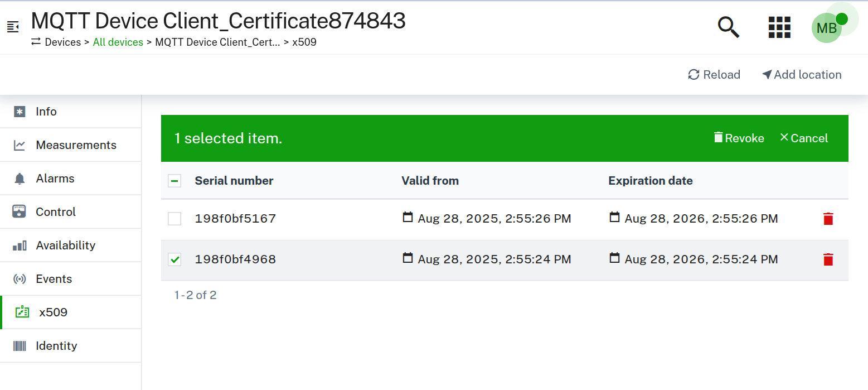
Task: Open the Measurements section icon in sidebar
Action: (x=19, y=145)
